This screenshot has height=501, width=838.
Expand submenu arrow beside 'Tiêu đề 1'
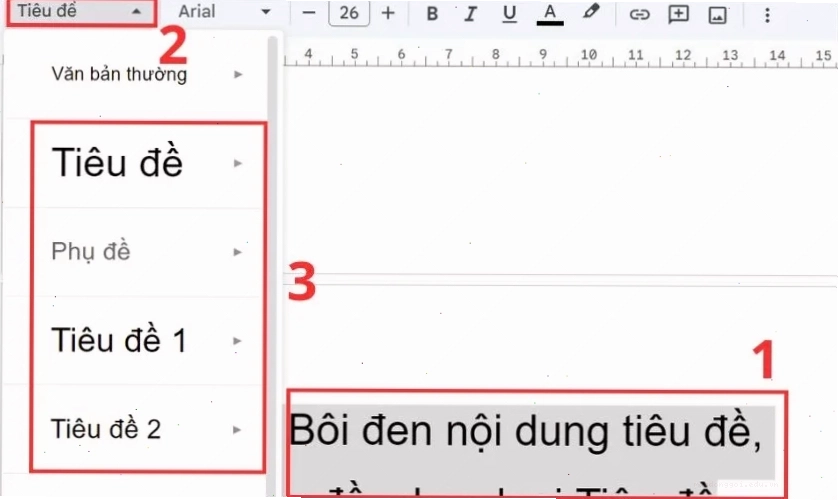point(238,341)
